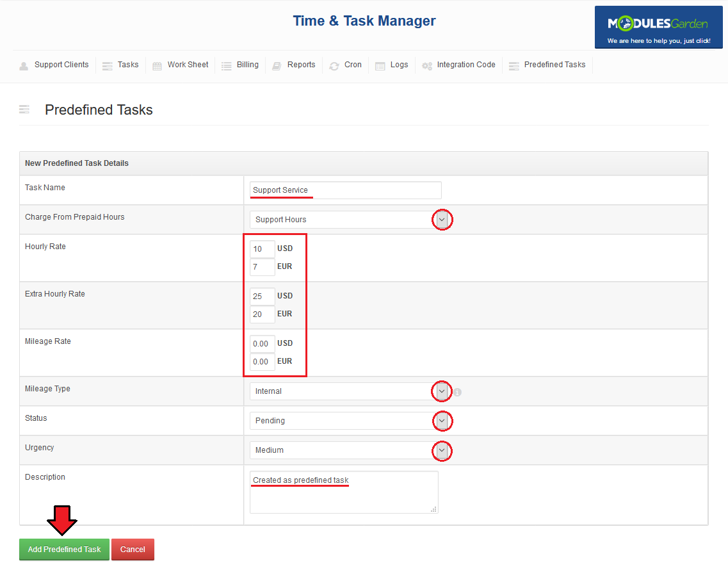Switch to the Billing section
Viewport: 728px width, 570px height.
tap(247, 65)
